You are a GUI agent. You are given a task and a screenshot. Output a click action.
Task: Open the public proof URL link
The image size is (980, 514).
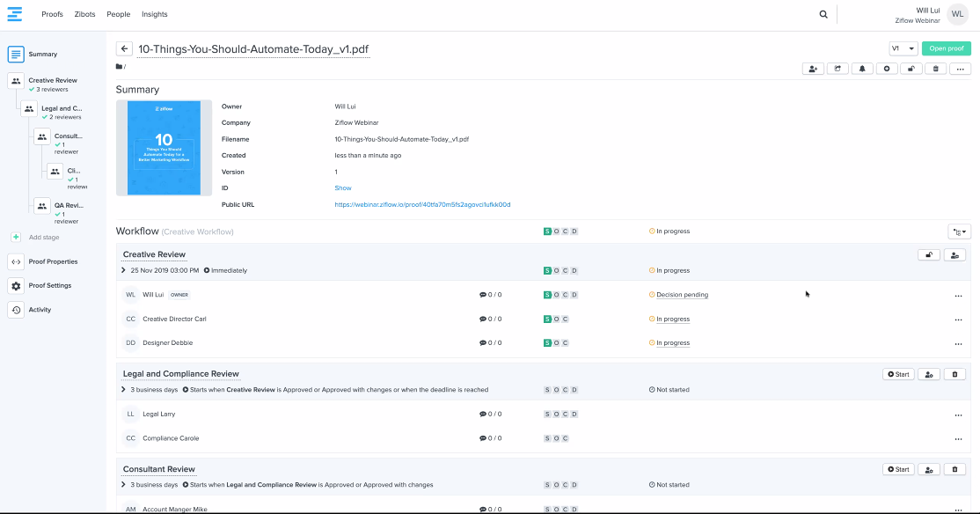coord(422,205)
